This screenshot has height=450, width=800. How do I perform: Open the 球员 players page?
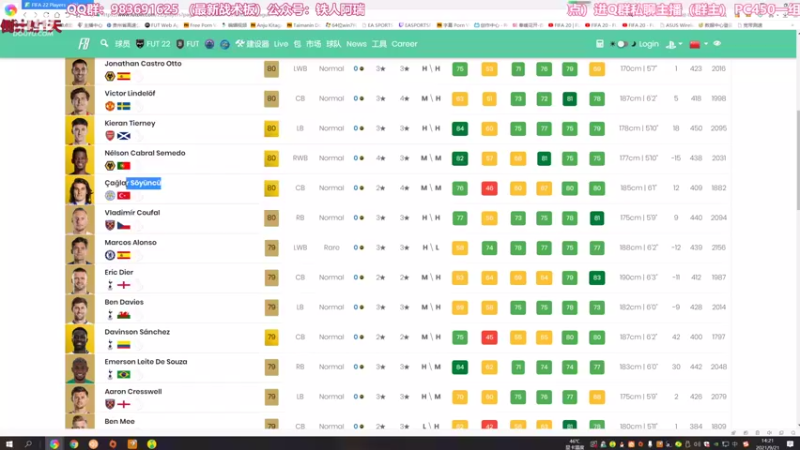pyautogui.click(x=122, y=44)
